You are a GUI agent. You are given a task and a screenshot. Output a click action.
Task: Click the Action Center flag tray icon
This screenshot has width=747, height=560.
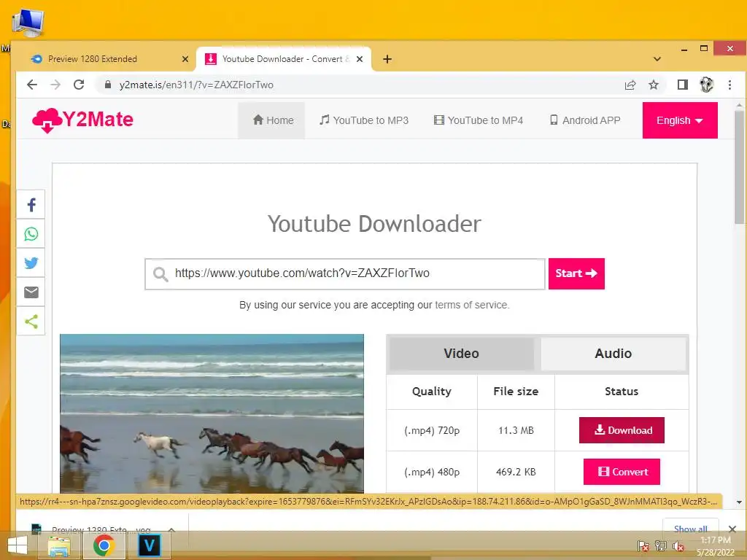point(643,546)
